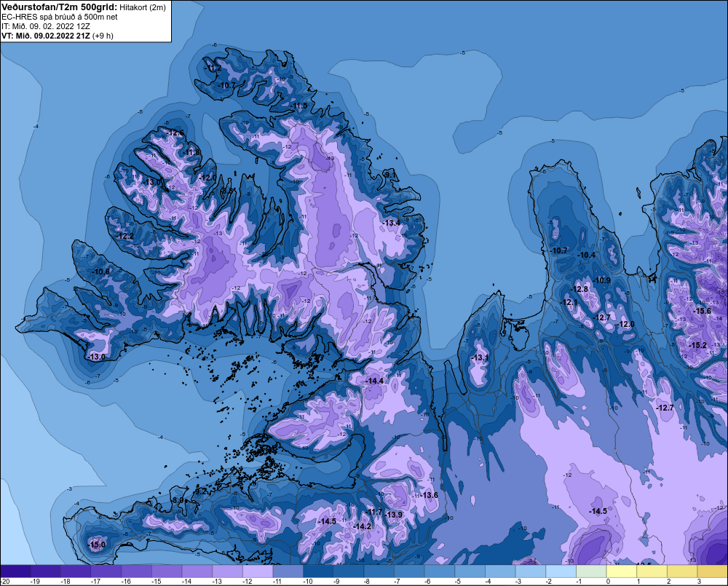The height and width of the screenshot is (586, 728).
Task: Select the -12.8 temperature label
Action: (580, 289)
